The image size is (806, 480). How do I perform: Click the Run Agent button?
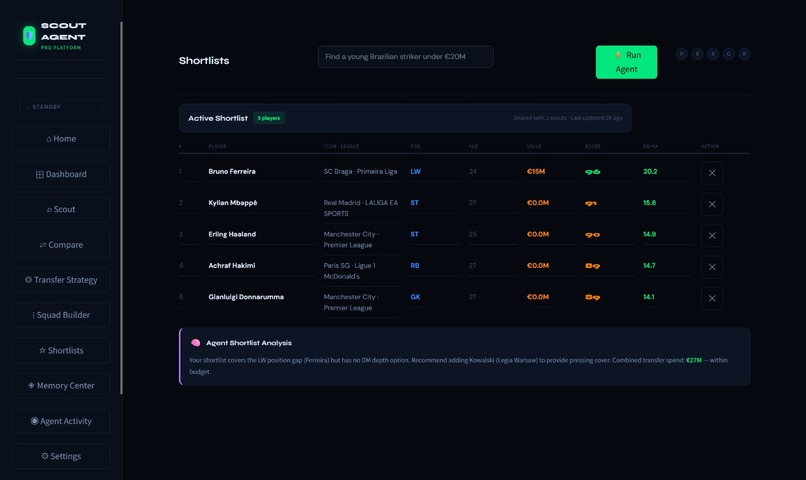coord(626,62)
